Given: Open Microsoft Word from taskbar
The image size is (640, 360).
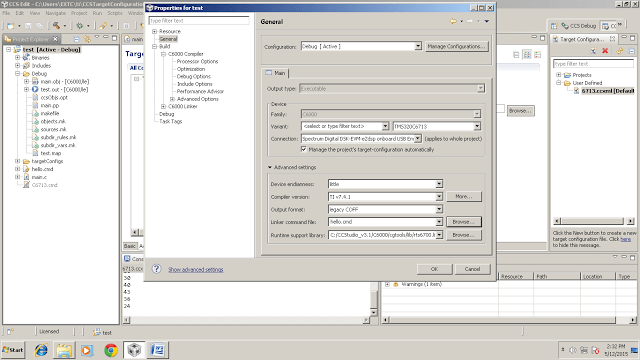Looking at the screenshot, I should (x=158, y=350).
